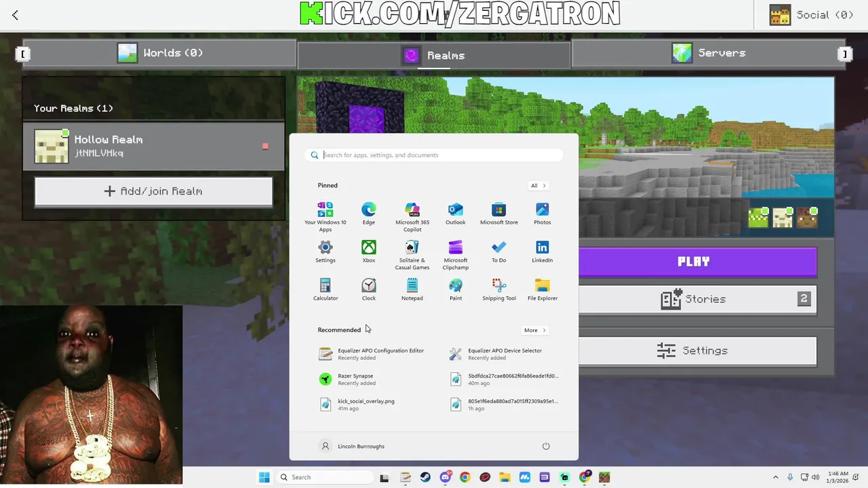Expand All pinned apps list
Screen dimensions: 868x488
[x=538, y=186]
